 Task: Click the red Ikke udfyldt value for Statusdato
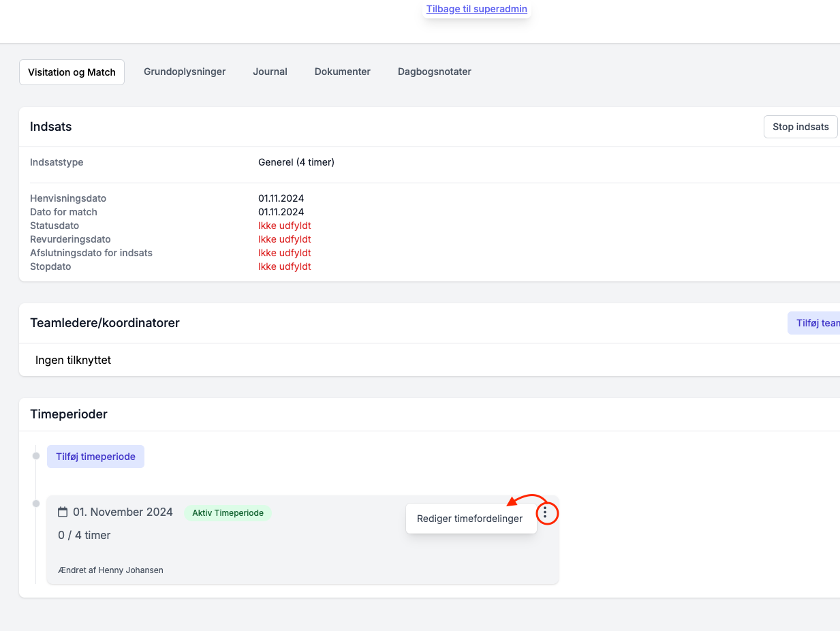(x=285, y=226)
